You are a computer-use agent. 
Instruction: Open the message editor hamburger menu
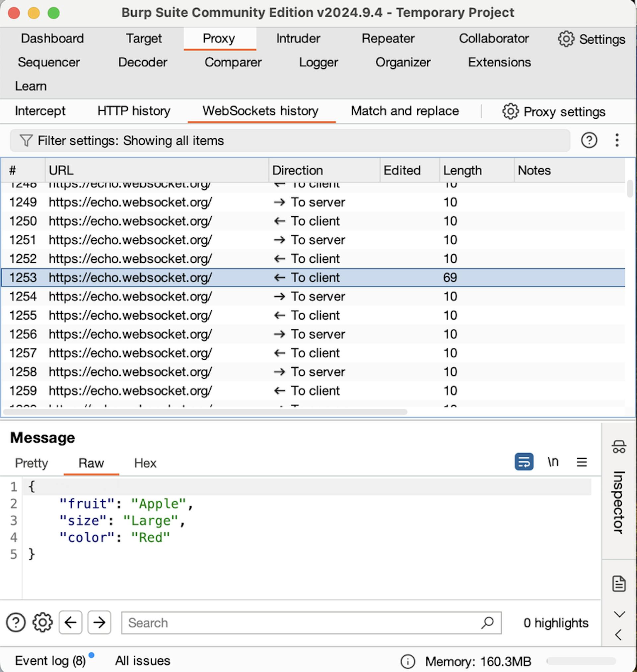pos(582,462)
